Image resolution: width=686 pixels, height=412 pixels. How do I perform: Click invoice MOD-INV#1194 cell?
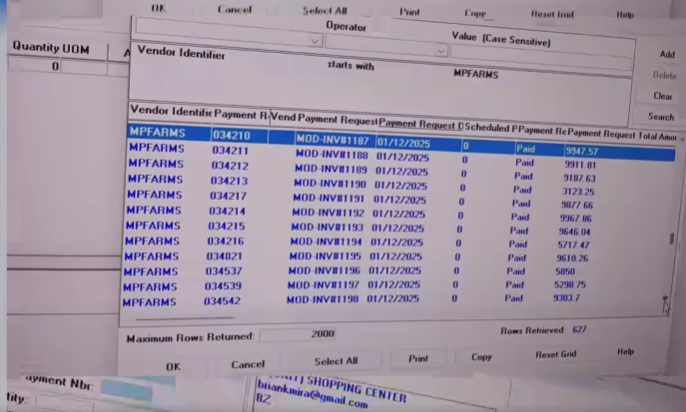click(x=326, y=241)
